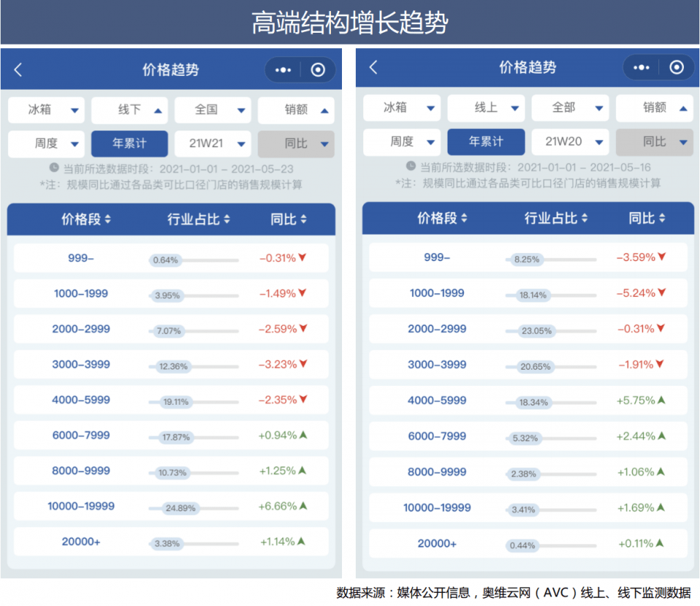Click 18.34% share bar in right table
Viewport: 700px width, 606px height.
coord(551,403)
